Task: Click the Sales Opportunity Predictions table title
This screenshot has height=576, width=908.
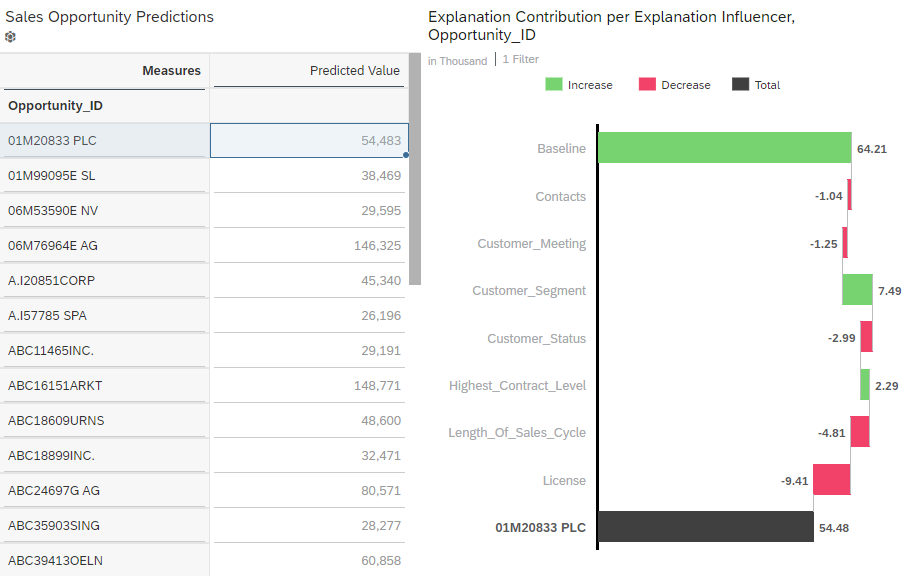Action: tap(109, 17)
